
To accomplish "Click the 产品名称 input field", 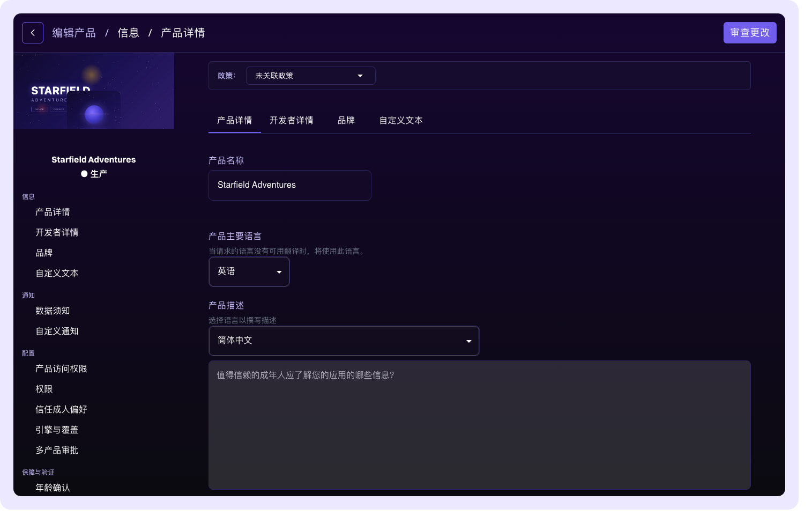I will pos(290,185).
